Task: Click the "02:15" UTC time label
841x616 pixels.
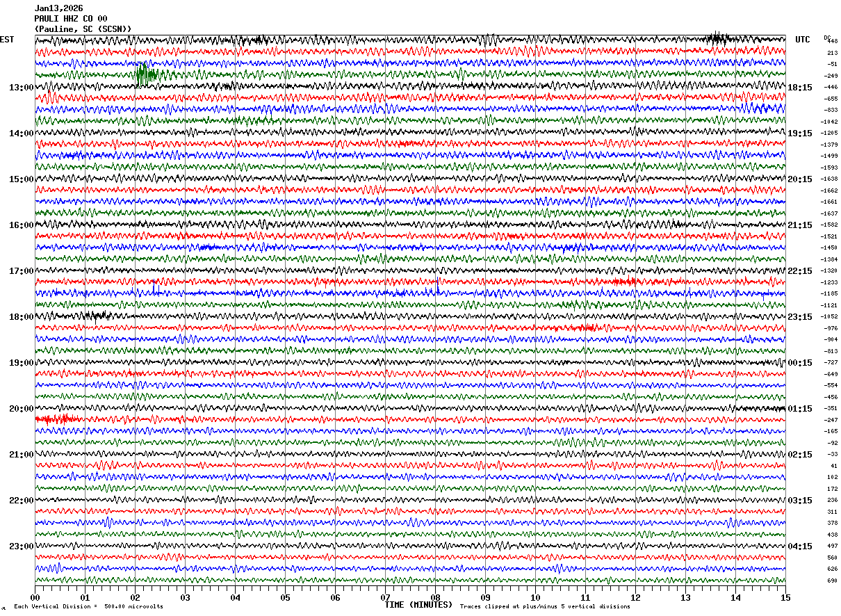Action: (800, 455)
